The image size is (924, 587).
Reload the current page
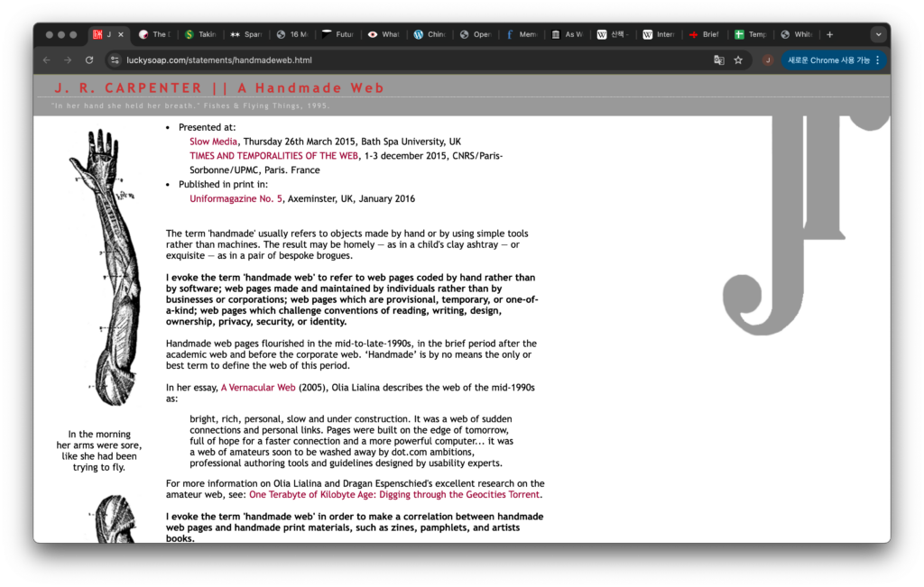tap(89, 60)
